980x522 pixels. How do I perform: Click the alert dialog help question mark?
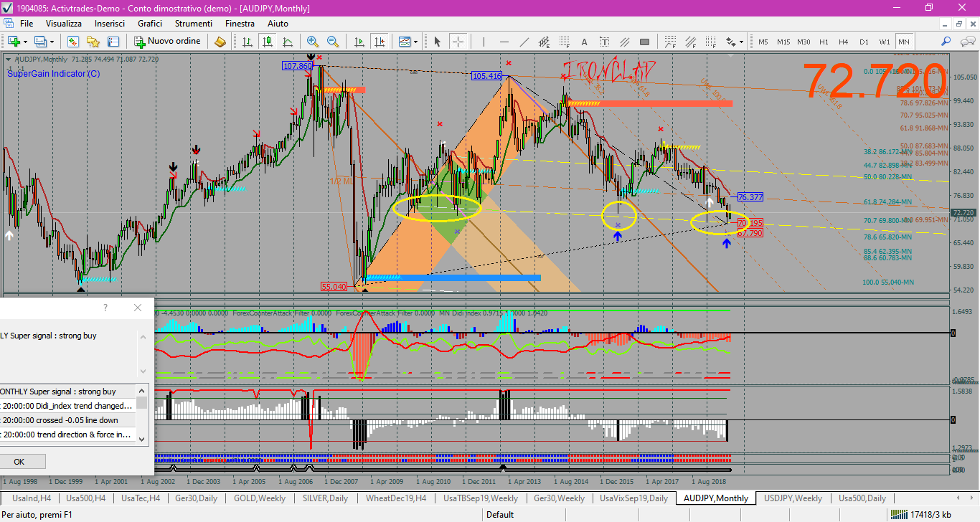pos(105,308)
